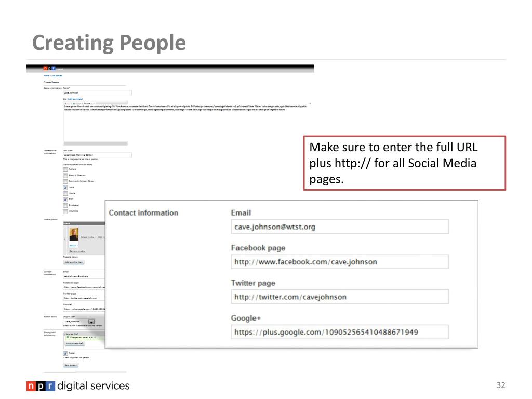Tick the Volunteers capacity checkbox
532x399 pixels.
click(x=65, y=211)
